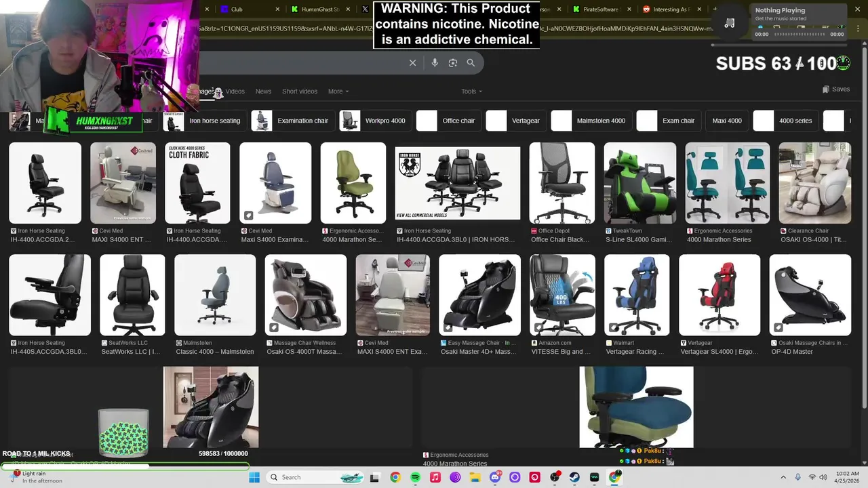Viewport: 868px width, 488px height.
Task: Open the Tools dropdown
Action: tap(471, 91)
